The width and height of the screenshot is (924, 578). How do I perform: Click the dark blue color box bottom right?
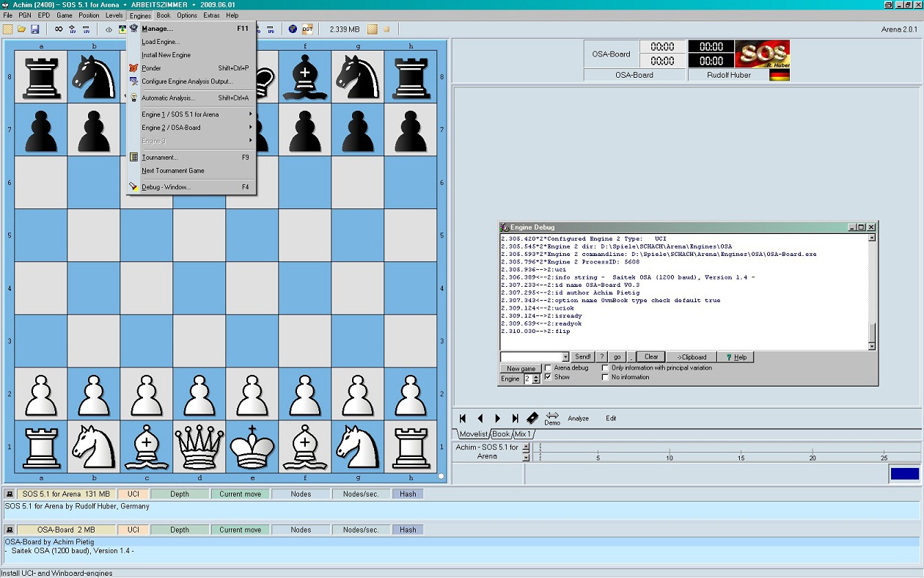tap(904, 474)
